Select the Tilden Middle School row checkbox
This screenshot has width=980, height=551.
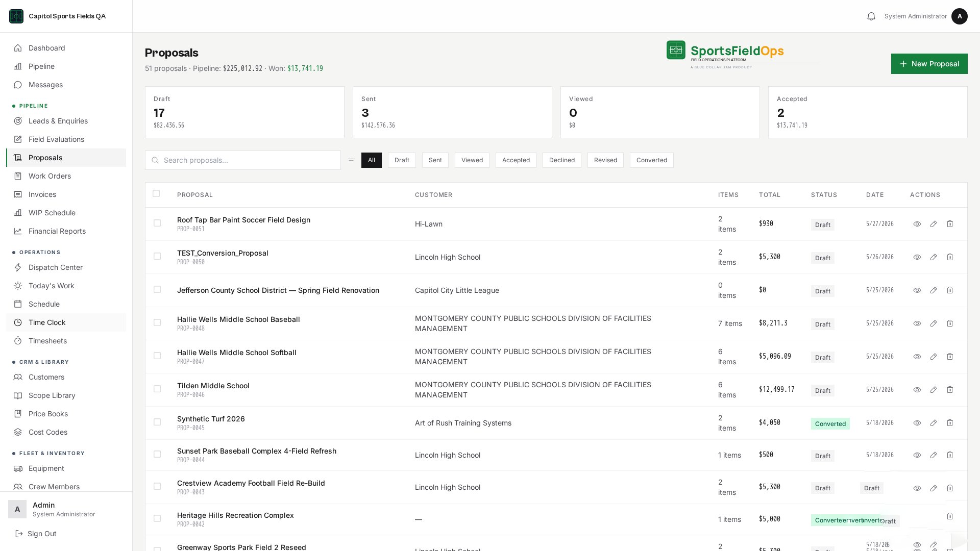tap(157, 389)
